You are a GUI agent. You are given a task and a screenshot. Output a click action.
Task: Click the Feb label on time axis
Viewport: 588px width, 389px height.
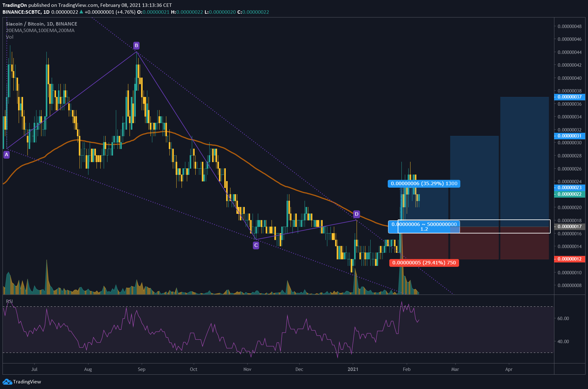click(407, 369)
